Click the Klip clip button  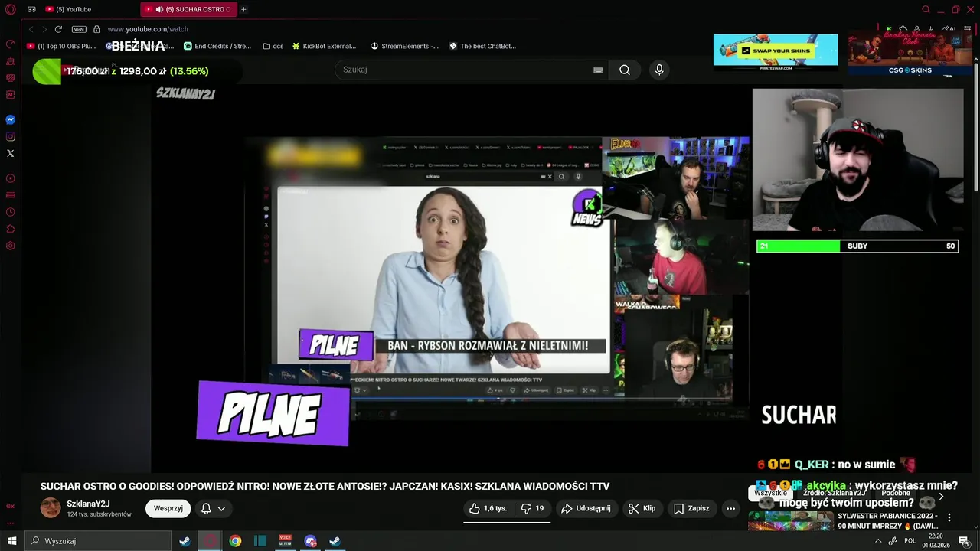click(x=642, y=508)
